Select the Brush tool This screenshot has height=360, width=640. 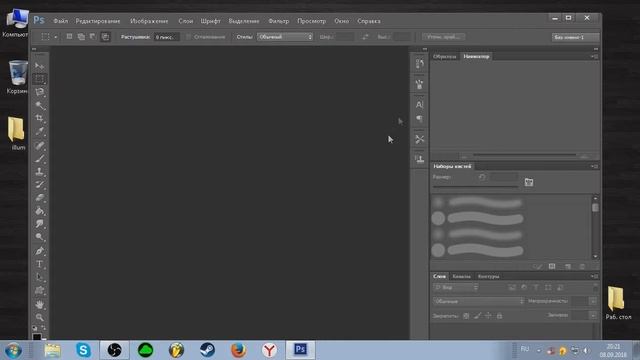point(40,158)
